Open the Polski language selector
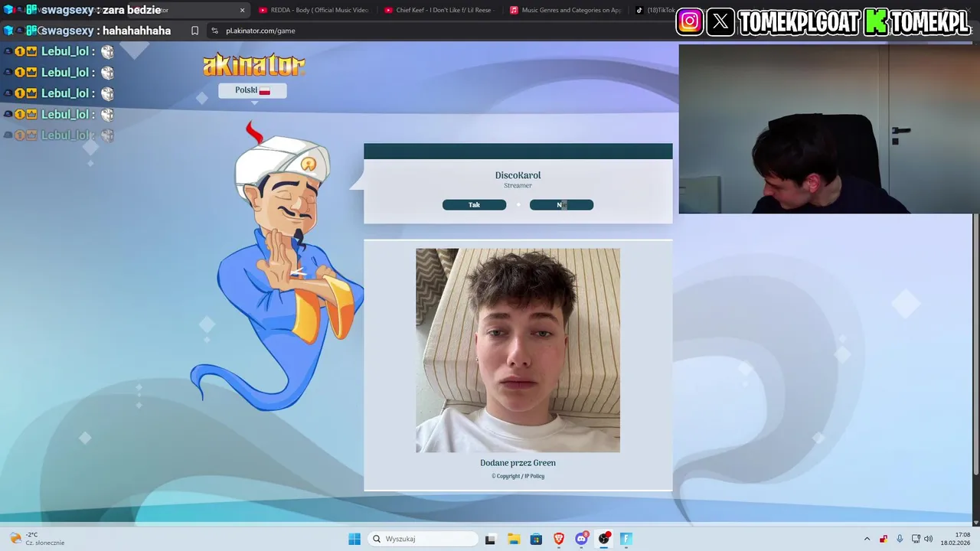Viewport: 980px width, 551px height. (x=253, y=90)
